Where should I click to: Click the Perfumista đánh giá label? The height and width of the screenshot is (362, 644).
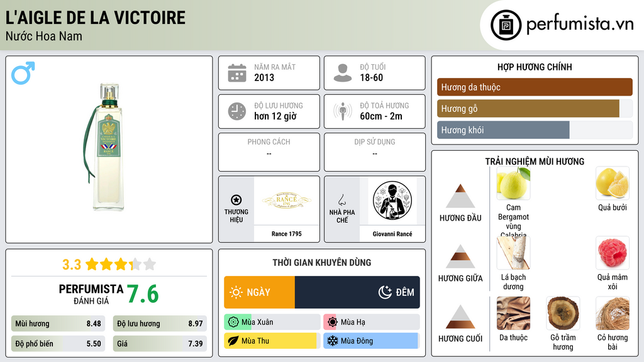pyautogui.click(x=91, y=295)
